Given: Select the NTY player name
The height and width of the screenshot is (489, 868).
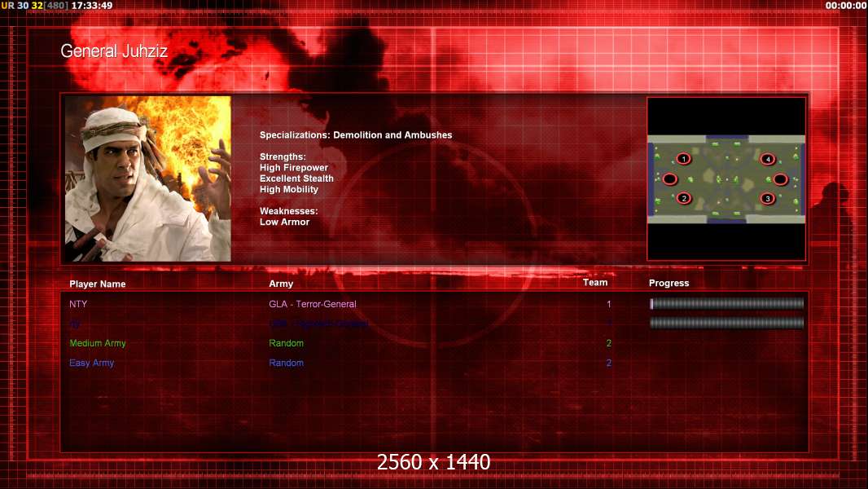Looking at the screenshot, I should (78, 304).
